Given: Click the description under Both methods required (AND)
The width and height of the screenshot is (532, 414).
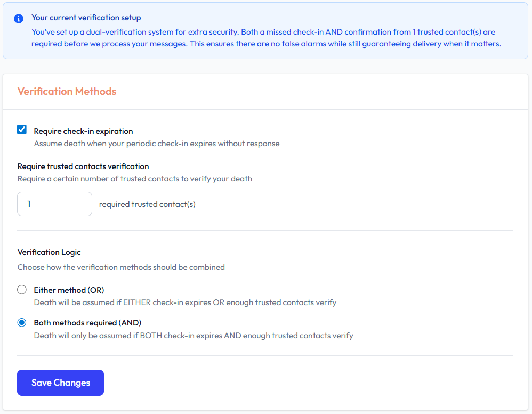Looking at the screenshot, I should [x=194, y=336].
